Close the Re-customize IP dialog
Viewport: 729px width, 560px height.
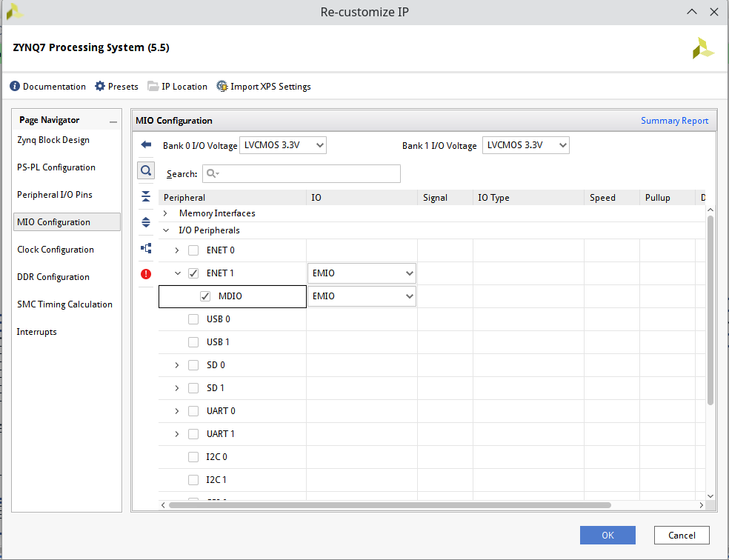[x=714, y=12]
